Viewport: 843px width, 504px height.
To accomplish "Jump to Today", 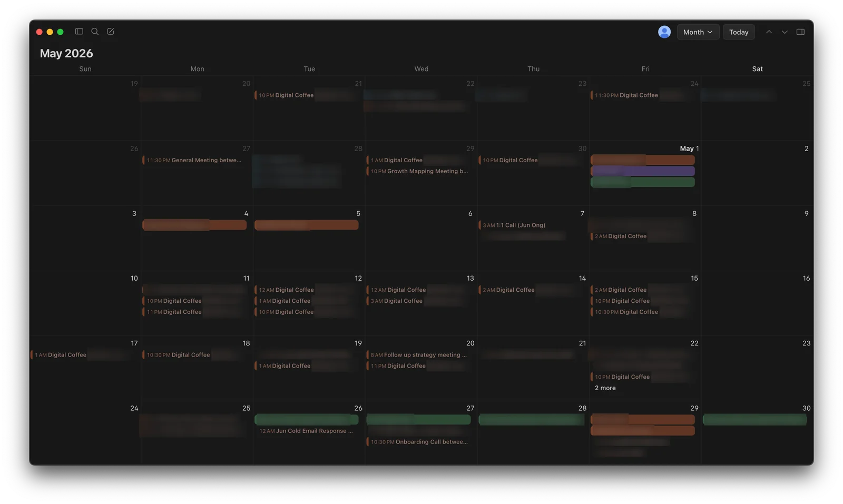I will (x=739, y=32).
